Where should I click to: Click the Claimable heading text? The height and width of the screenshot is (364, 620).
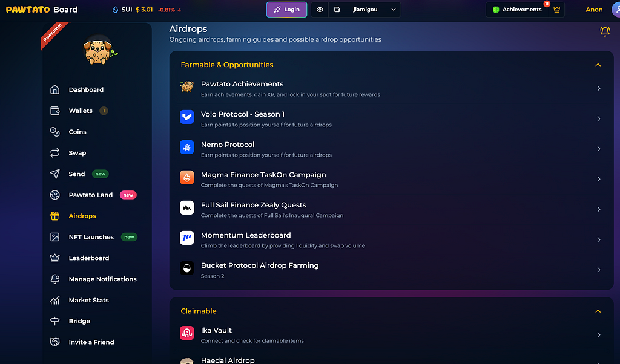(199, 311)
